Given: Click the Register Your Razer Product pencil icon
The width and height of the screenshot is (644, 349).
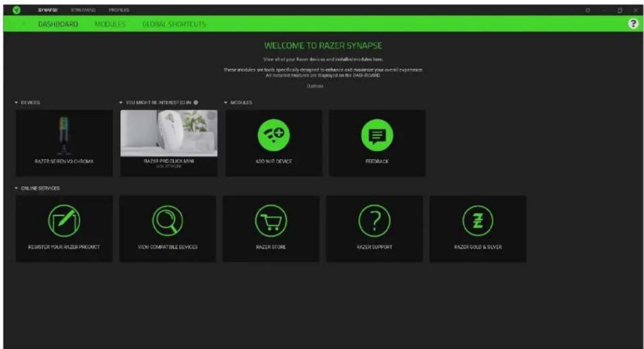Looking at the screenshot, I should pos(64,222).
